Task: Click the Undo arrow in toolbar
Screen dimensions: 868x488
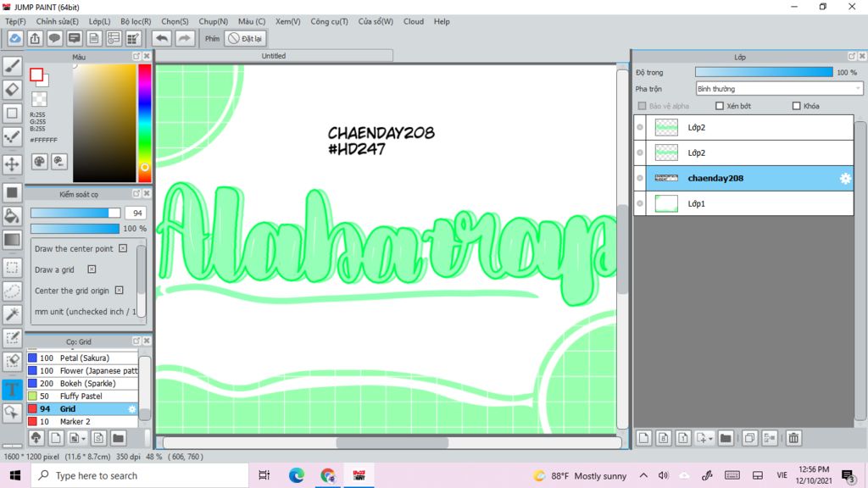Action: pyautogui.click(x=161, y=38)
